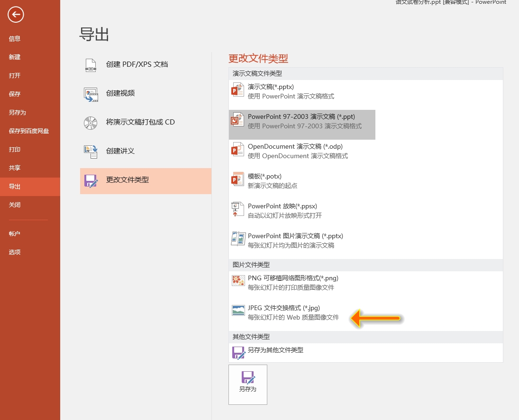Select the 将演示文稿打包成 CD icon
The height and width of the screenshot is (420, 519).
click(x=90, y=123)
